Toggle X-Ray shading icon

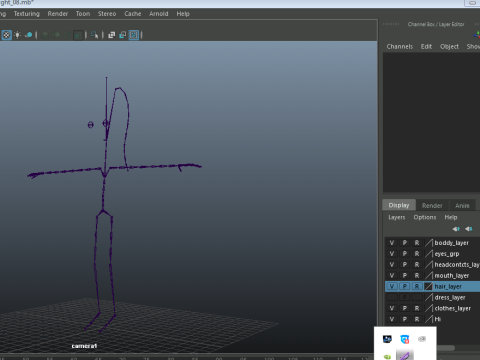[112, 35]
